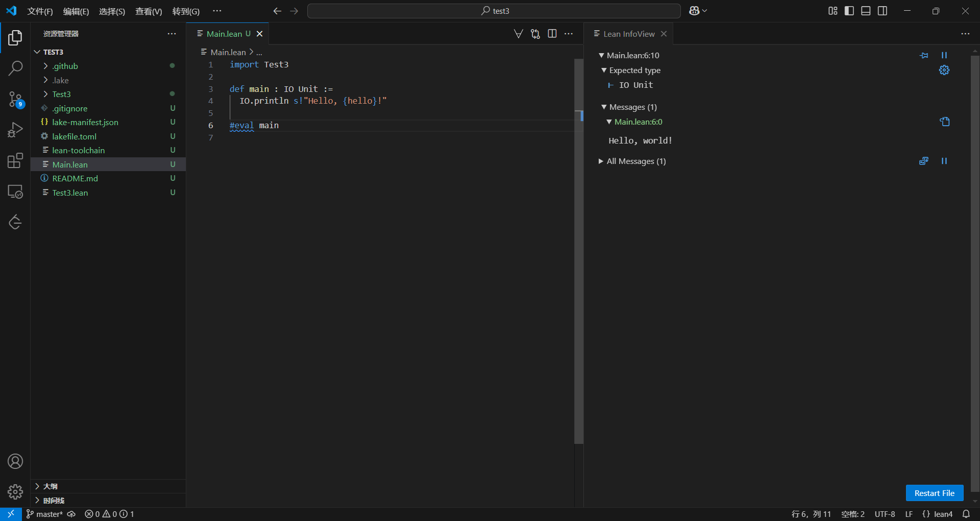The height and width of the screenshot is (521, 980).
Task: Open the Search view in activity bar
Action: click(x=15, y=68)
